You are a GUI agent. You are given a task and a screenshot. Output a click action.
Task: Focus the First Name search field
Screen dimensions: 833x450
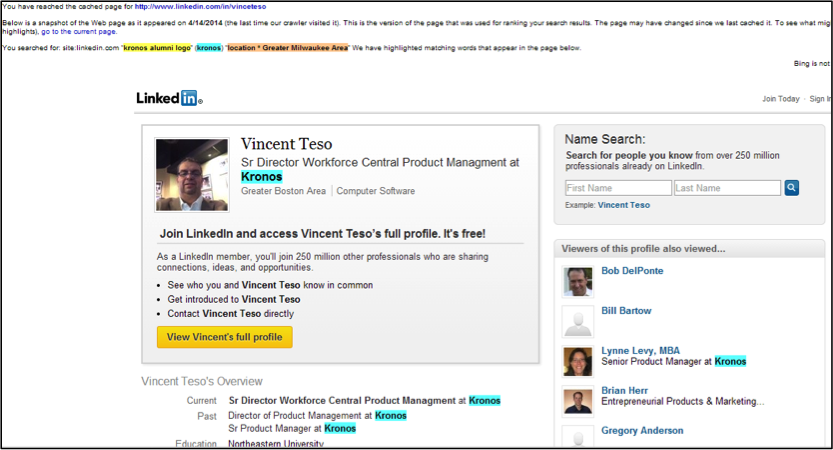click(x=618, y=188)
